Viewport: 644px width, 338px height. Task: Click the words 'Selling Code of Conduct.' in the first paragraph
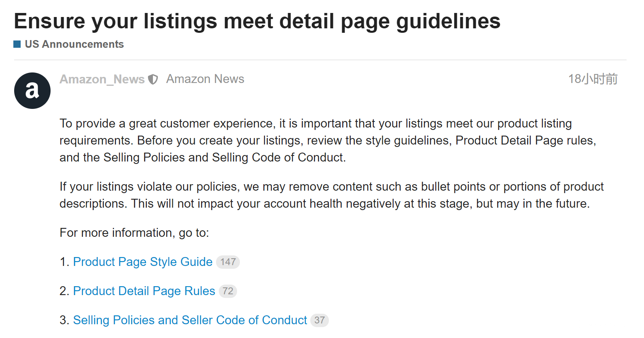[279, 157]
